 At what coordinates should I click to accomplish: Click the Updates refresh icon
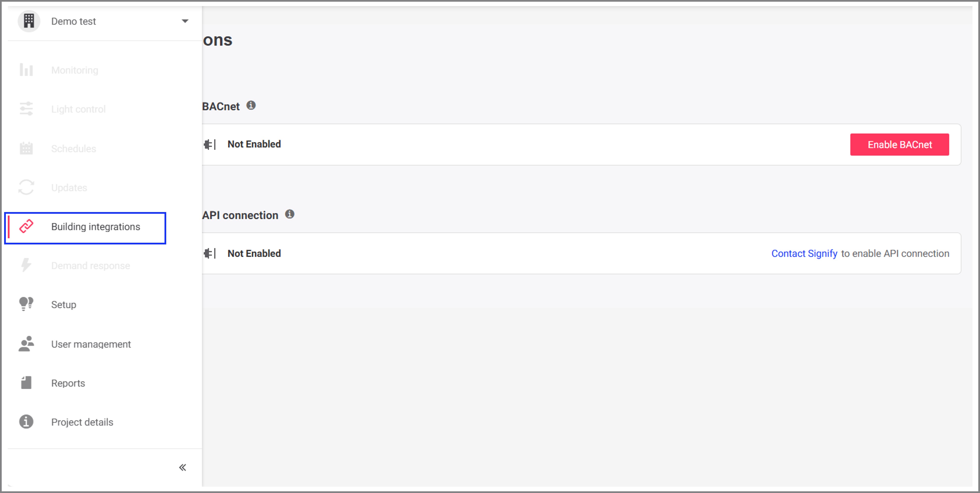(x=26, y=187)
